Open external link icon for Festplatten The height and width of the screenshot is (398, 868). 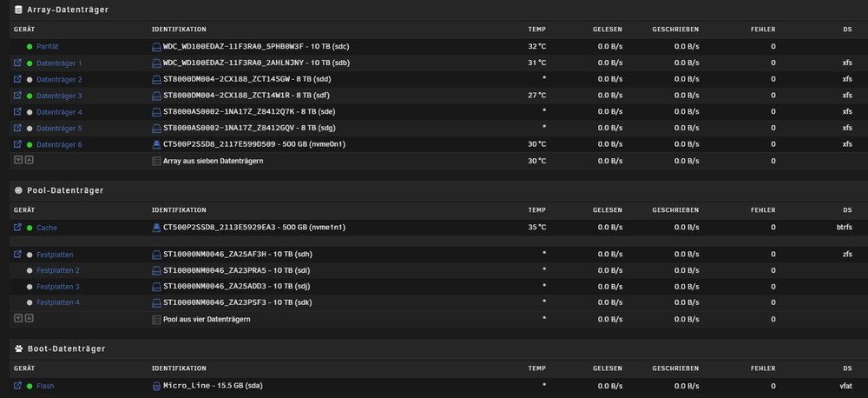pyautogui.click(x=17, y=255)
